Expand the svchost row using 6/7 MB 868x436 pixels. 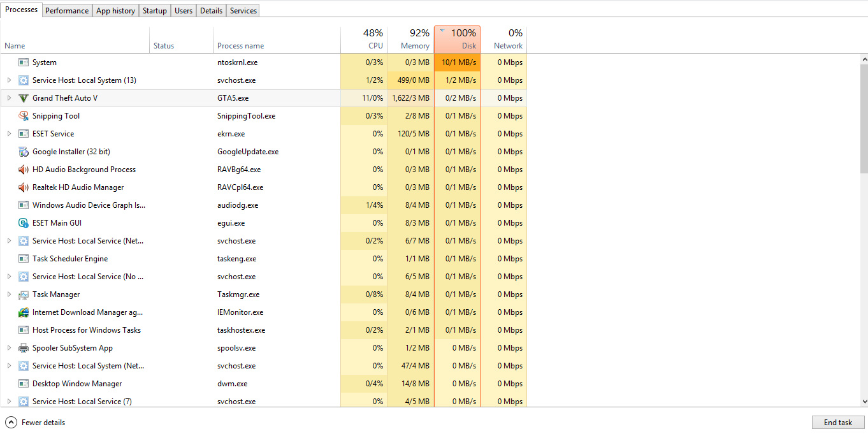(9, 241)
